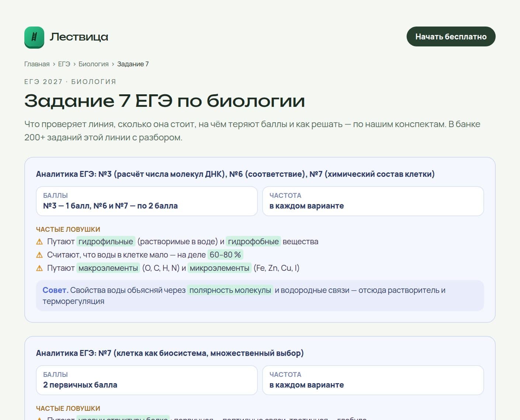
Task: Open the ЕГЭ breadcrumb link
Action: 64,64
